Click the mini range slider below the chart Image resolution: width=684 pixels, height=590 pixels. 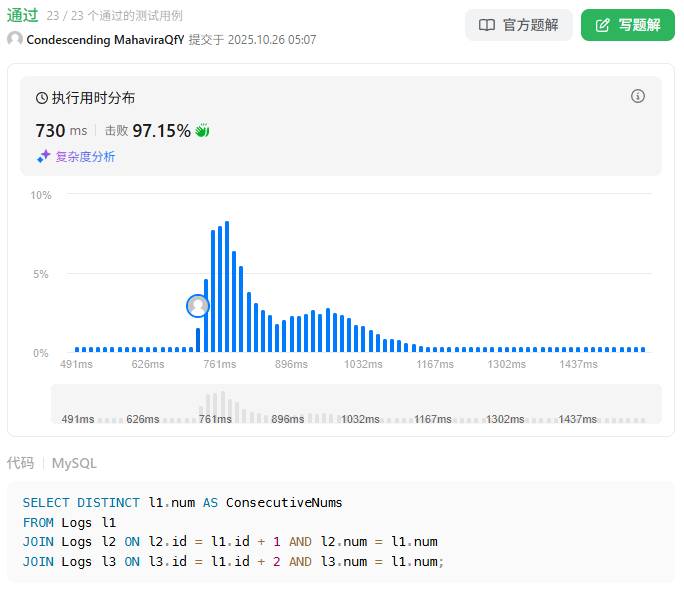(356, 404)
